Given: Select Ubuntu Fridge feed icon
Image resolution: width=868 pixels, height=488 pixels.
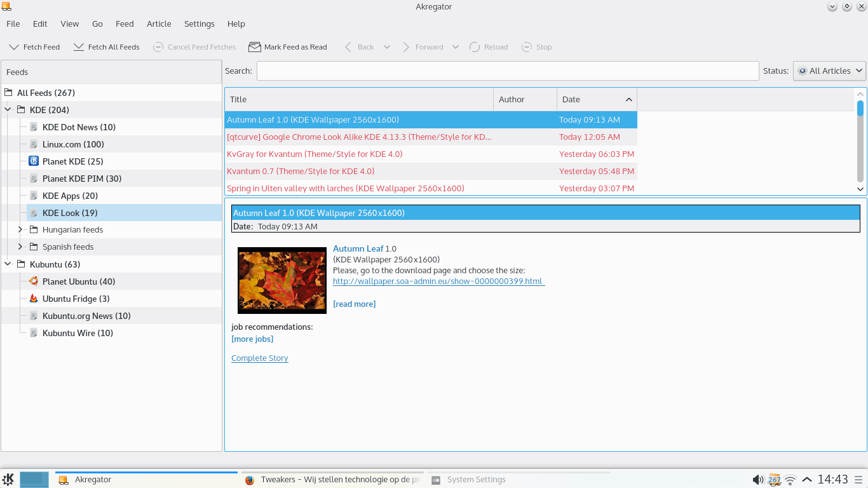Looking at the screenshot, I should 34,299.
